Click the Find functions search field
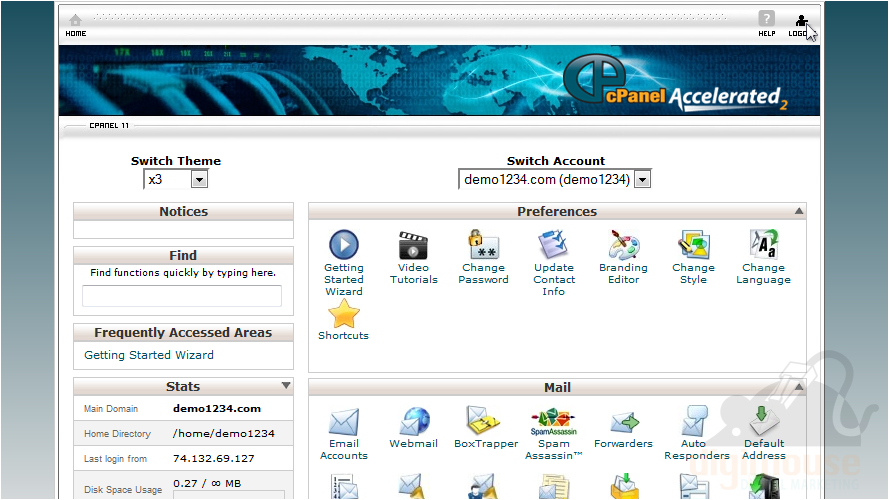This screenshot has width=889, height=500. (182, 295)
